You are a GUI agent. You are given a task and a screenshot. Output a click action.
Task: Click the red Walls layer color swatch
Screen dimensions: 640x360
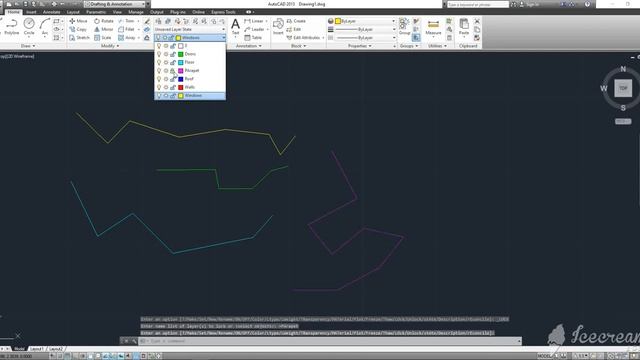(x=180, y=87)
